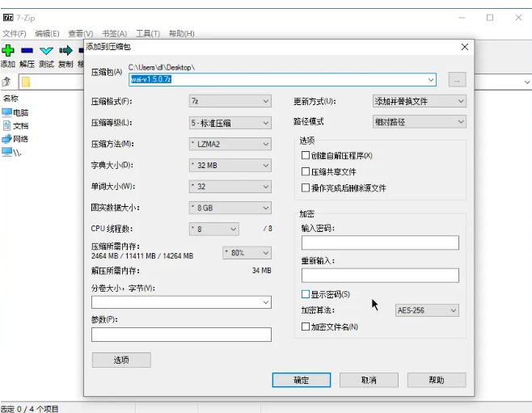The height and width of the screenshot is (413, 532).
Task: Click the blue Extract toolbar icon
Action: click(x=27, y=51)
